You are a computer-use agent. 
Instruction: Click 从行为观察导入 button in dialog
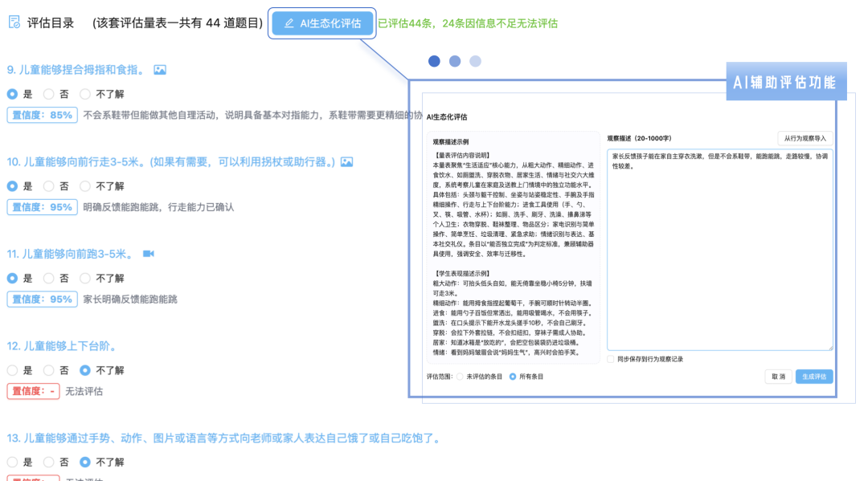pyautogui.click(x=805, y=138)
